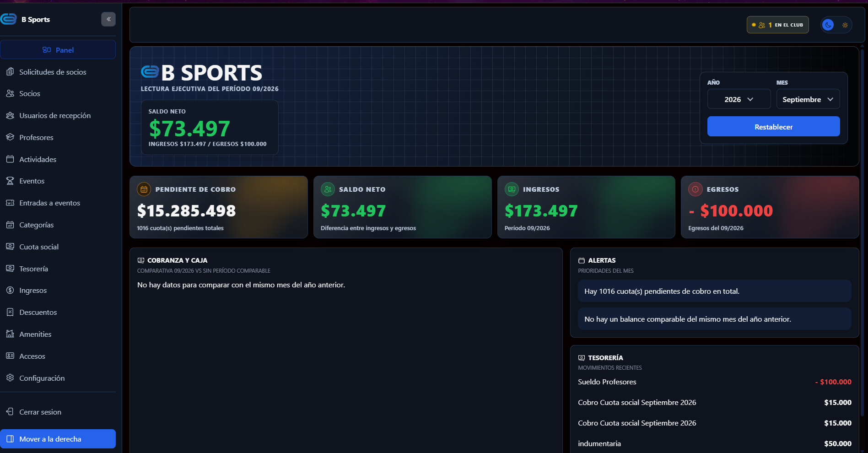
Task: Click the 1 en el club badge
Action: 777,25
